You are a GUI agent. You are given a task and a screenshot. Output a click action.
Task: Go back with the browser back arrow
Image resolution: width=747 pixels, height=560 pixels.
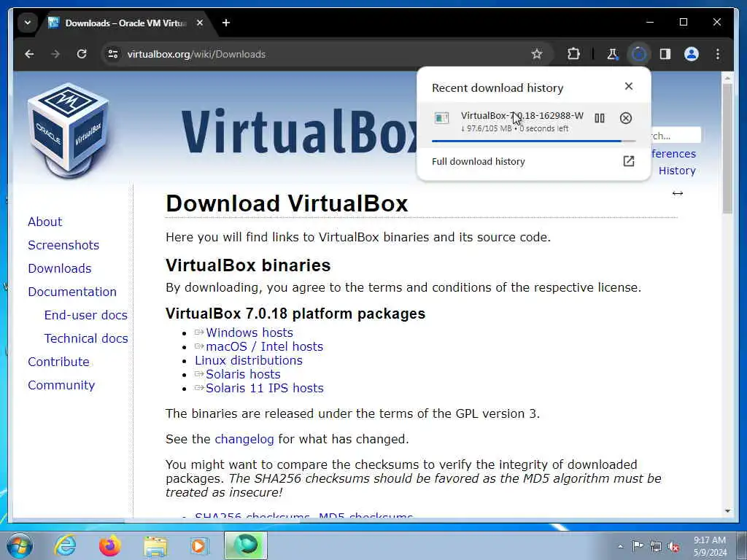(29, 54)
